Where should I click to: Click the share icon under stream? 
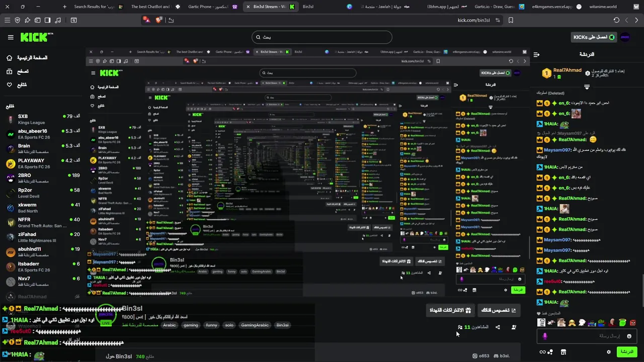498,327
